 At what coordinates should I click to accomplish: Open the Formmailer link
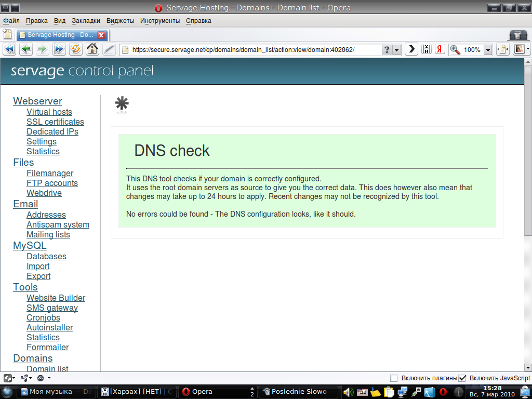pyautogui.click(x=48, y=348)
